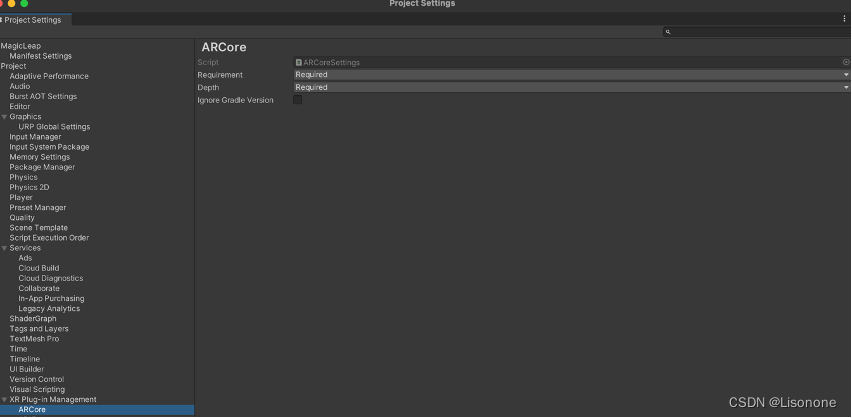
Task: Click the green zoom window button
Action: pyautogui.click(x=24, y=3)
